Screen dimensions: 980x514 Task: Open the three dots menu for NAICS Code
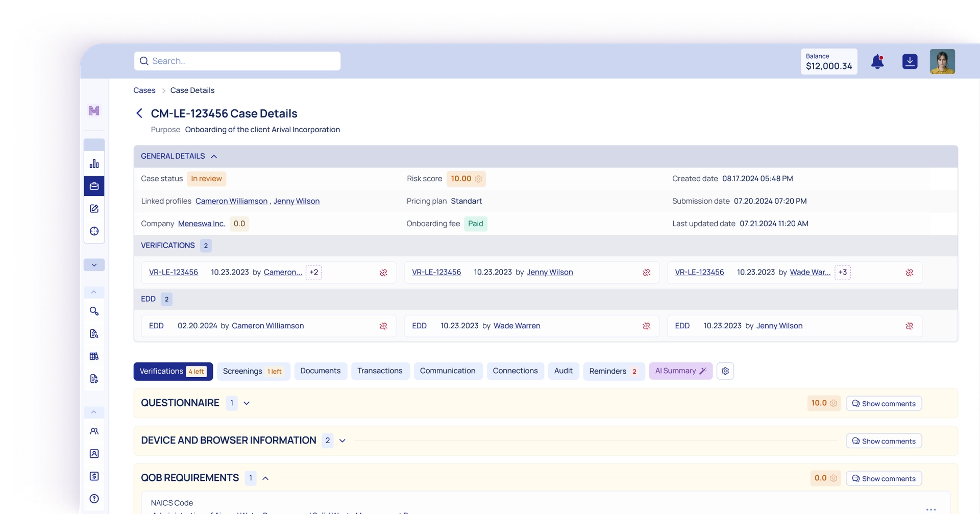point(931,509)
